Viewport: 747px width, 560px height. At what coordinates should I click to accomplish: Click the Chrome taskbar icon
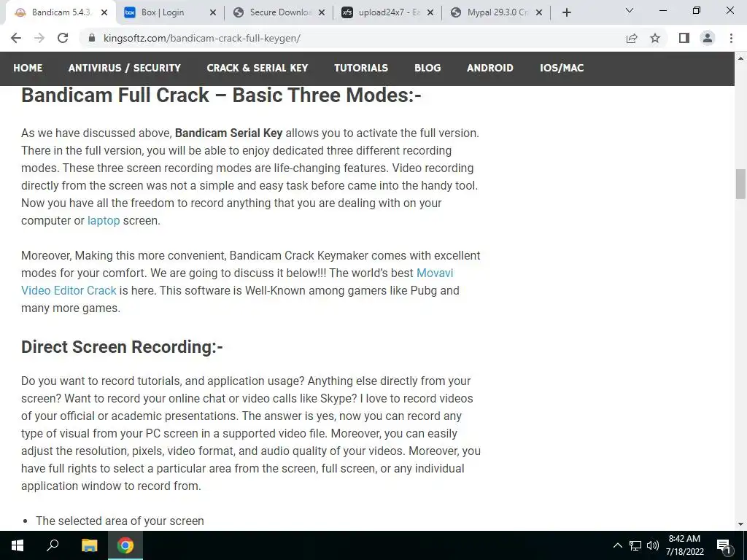(125, 545)
